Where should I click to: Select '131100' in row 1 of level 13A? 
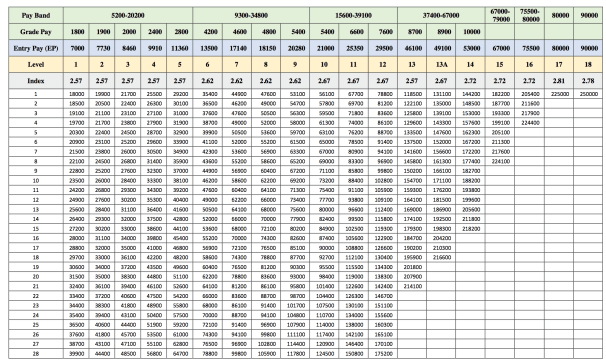tap(441, 94)
